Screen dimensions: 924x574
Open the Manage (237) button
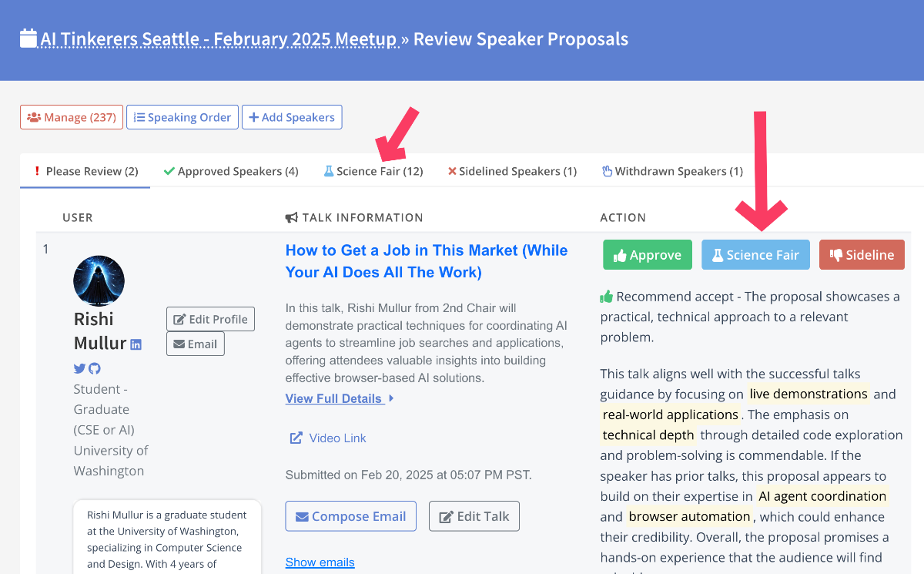click(72, 117)
